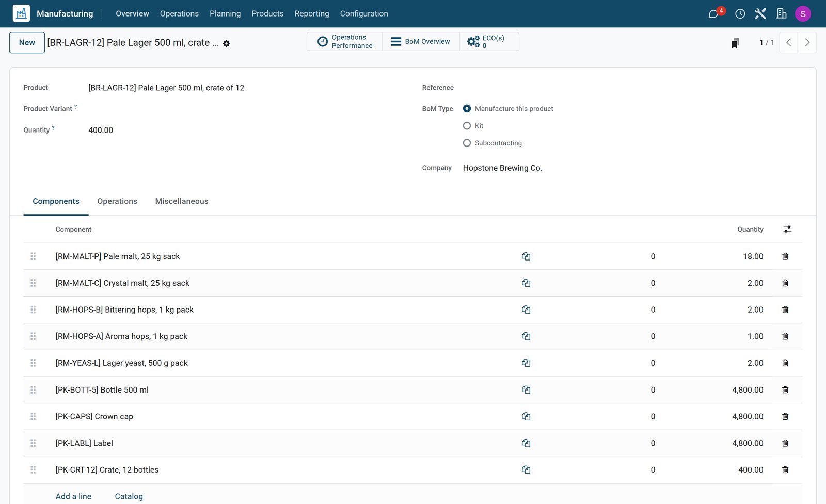
Task: Click the Hopstone Brewing Co. company field
Action: [502, 168]
